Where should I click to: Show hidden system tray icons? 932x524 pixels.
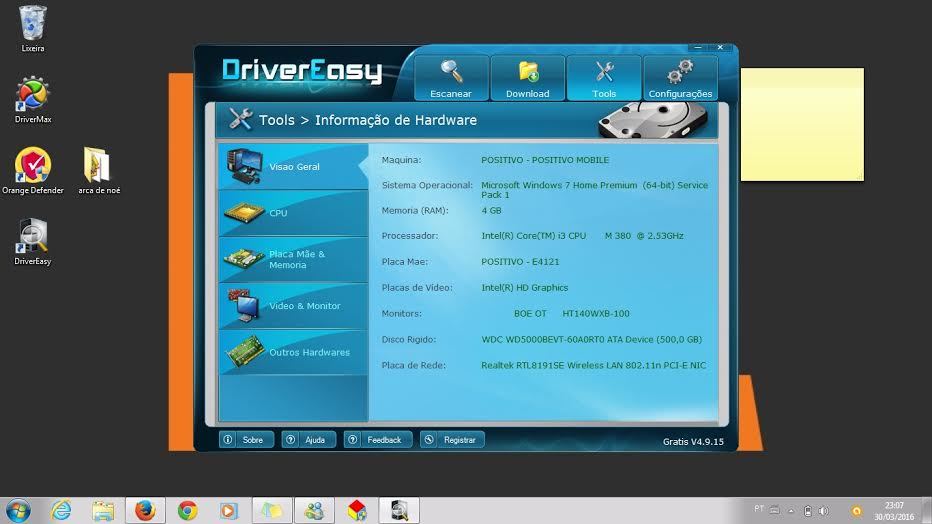(x=791, y=511)
